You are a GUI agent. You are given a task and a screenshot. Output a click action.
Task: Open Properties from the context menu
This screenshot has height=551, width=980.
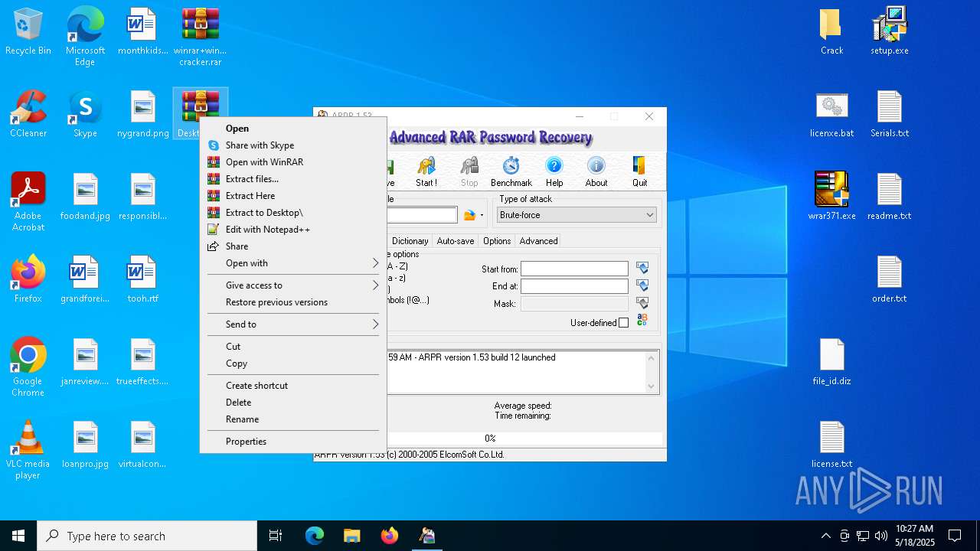(293, 442)
